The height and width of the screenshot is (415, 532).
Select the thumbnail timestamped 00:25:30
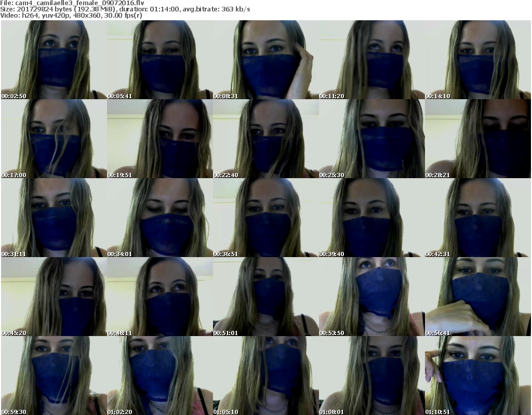tap(372, 139)
